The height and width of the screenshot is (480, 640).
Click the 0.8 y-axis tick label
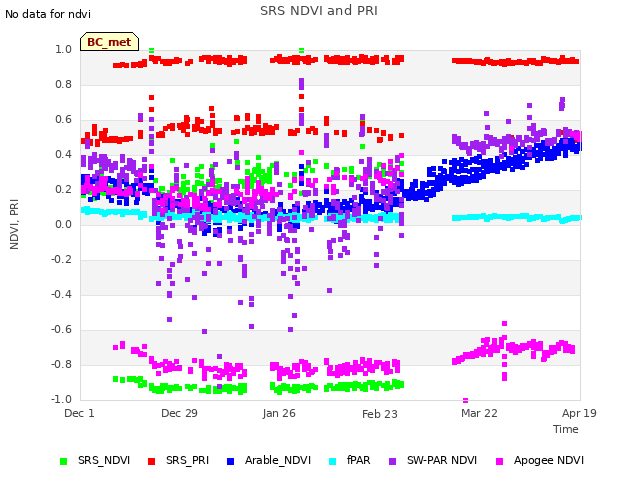[63, 84]
